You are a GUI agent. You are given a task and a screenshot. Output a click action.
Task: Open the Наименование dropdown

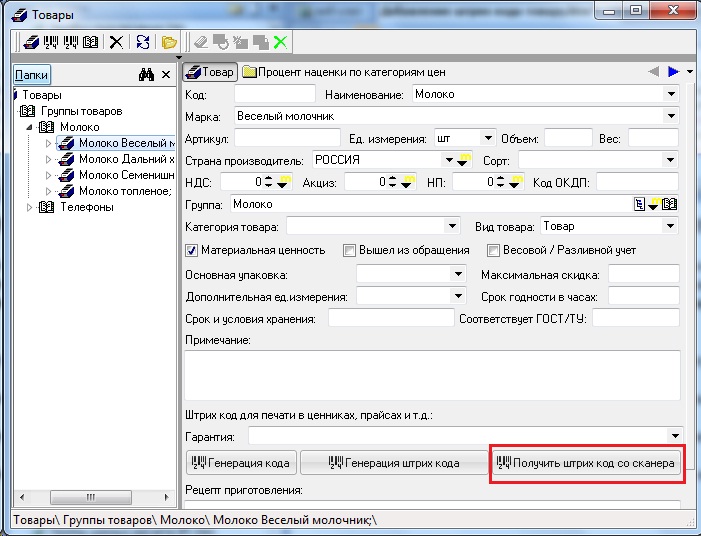click(x=671, y=94)
